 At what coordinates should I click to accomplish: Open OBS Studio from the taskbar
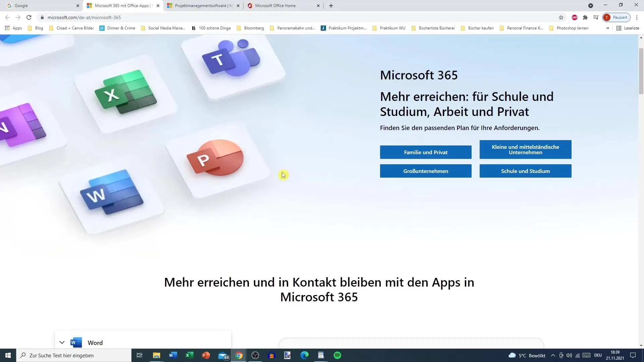255,355
